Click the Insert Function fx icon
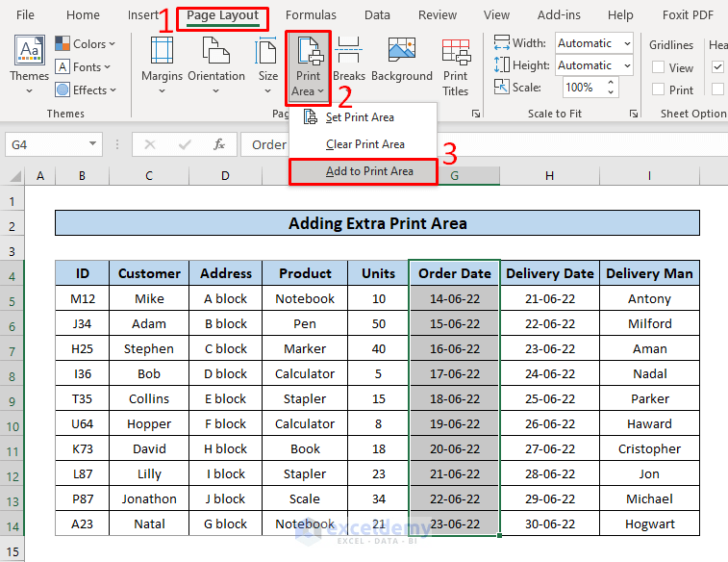 [219, 145]
